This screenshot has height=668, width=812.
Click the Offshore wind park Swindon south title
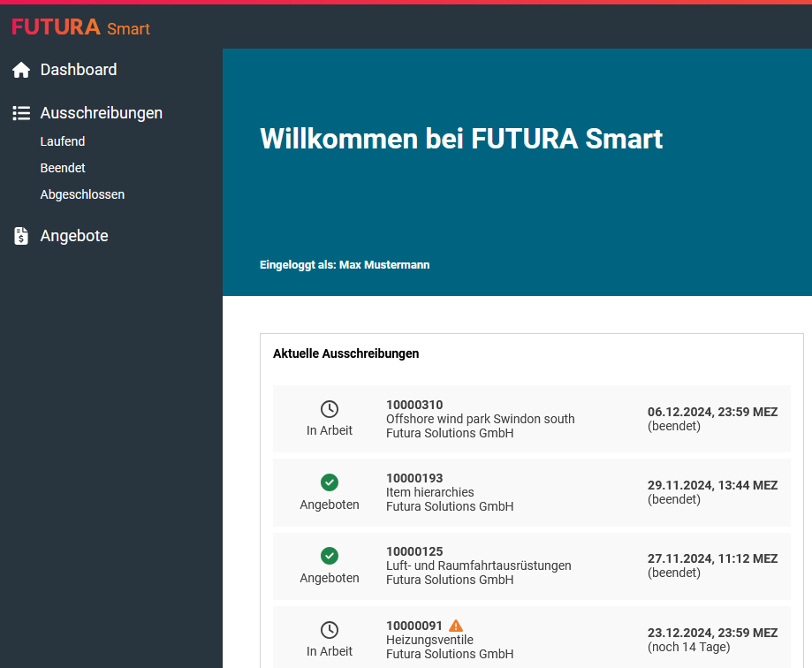click(481, 419)
